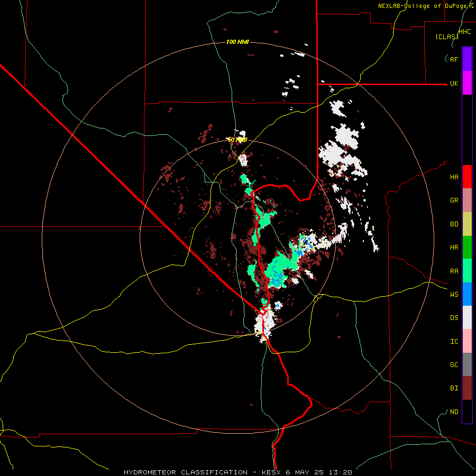Click the purple RF color swatch

[x=467, y=59]
